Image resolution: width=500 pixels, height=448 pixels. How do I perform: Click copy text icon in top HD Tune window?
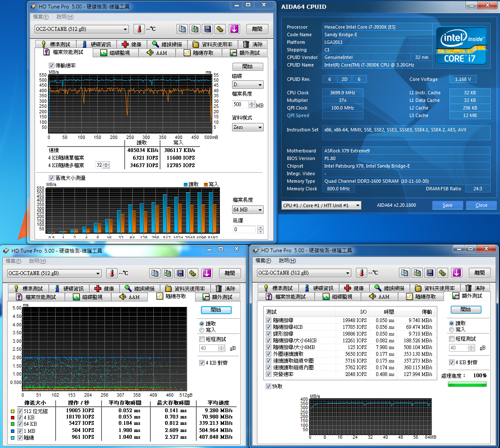pyautogui.click(x=182, y=29)
